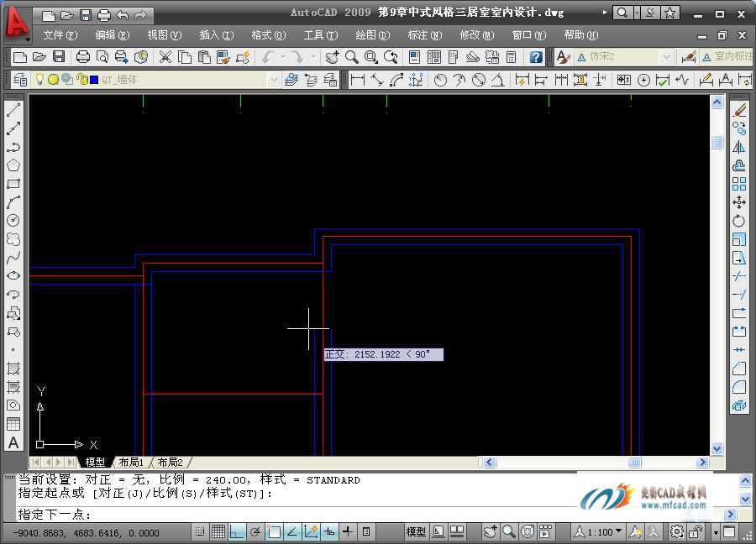This screenshot has width=756, height=544.
Task: Select the Radius dimension tool
Action: click(440, 80)
